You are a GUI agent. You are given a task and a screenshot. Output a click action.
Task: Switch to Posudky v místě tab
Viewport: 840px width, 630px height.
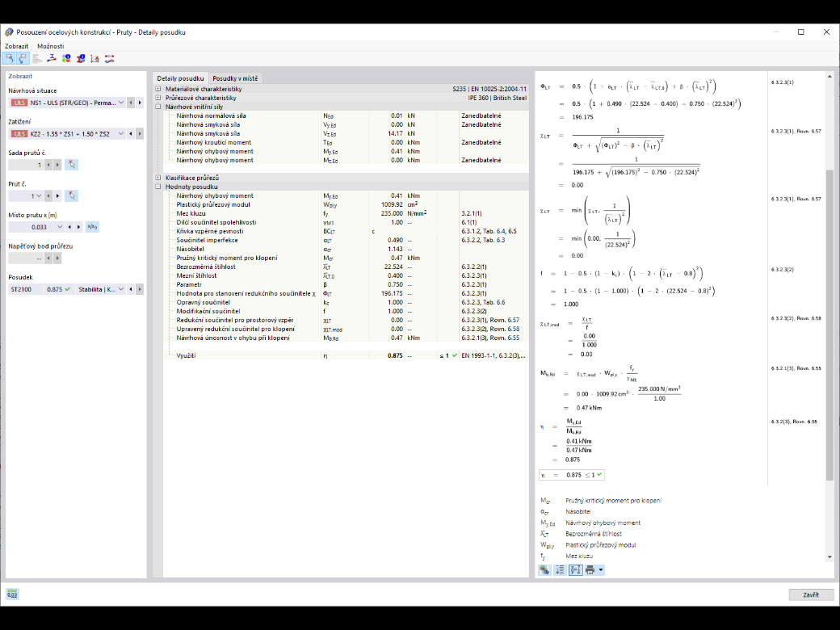coord(235,78)
